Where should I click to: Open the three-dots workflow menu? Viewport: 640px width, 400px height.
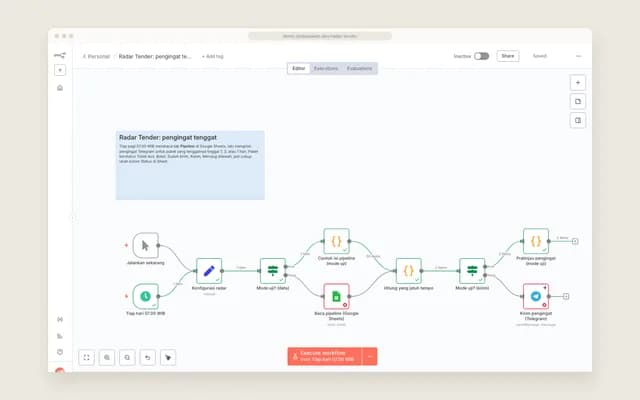[578, 56]
